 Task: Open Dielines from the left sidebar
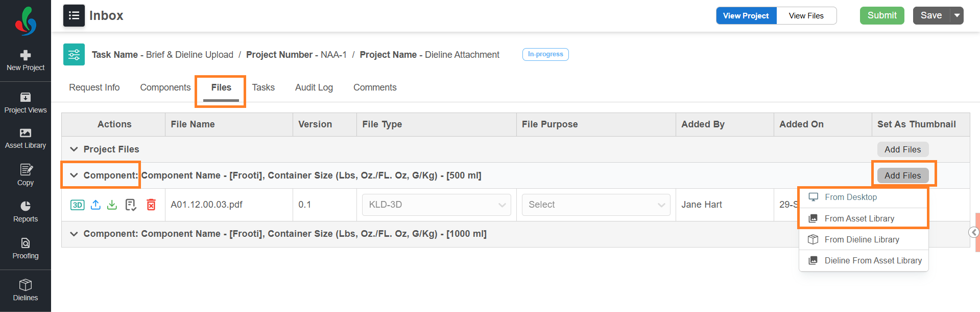click(x=26, y=290)
